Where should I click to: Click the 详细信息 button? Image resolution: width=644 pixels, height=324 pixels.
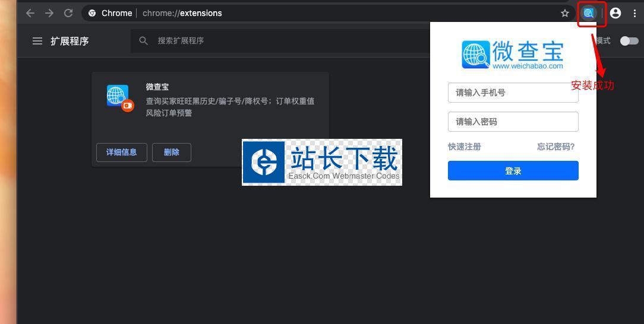[x=122, y=153]
